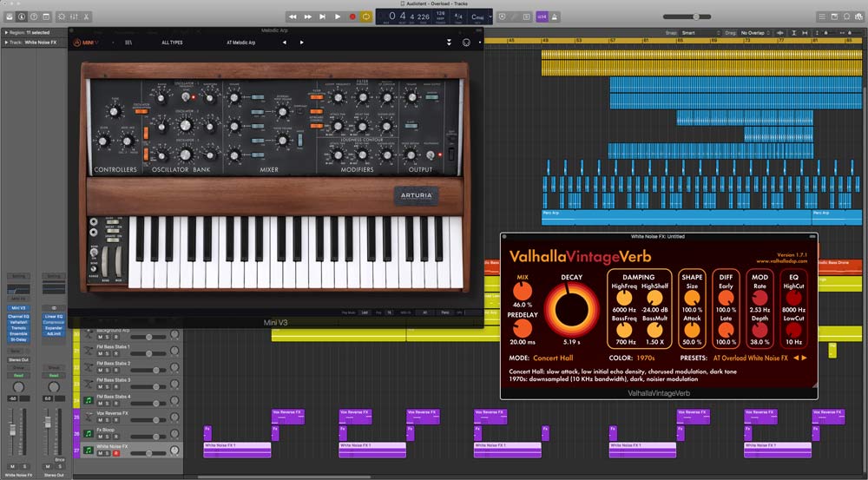Click the Mini V preset library browser icon
868x480 pixels.
128,42
